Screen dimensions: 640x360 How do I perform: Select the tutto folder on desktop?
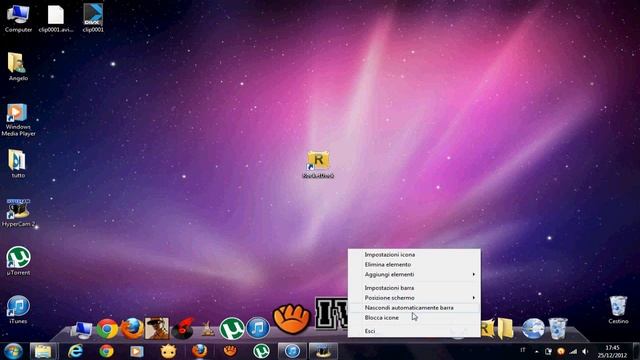(x=17, y=164)
